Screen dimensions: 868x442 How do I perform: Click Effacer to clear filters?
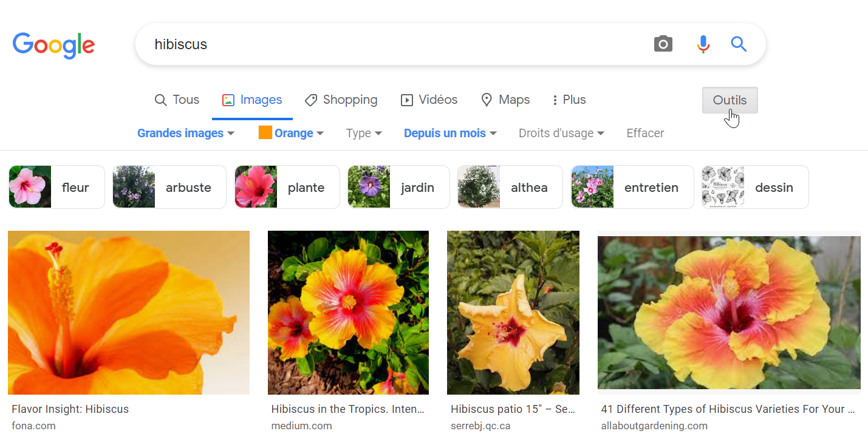tap(645, 134)
